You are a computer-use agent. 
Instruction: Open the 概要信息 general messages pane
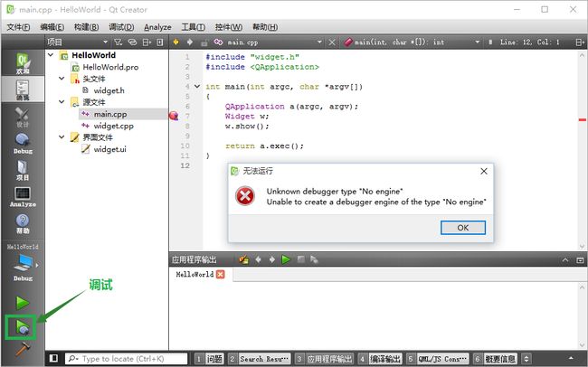(495, 359)
